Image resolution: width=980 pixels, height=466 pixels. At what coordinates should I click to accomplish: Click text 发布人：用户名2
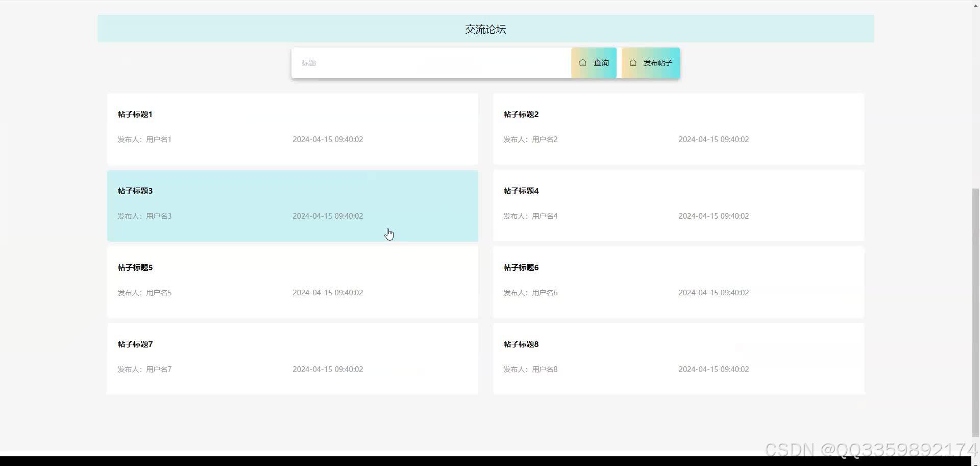[x=530, y=139]
